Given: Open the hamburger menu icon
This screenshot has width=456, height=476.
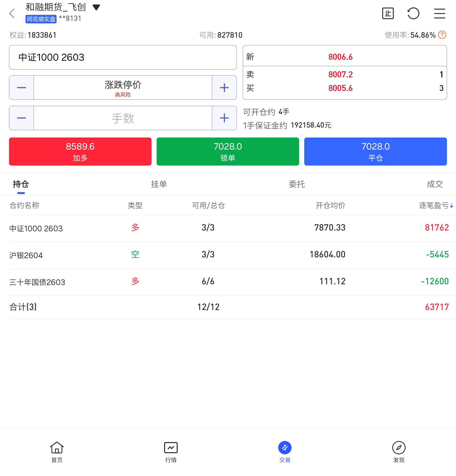Looking at the screenshot, I should [x=440, y=13].
